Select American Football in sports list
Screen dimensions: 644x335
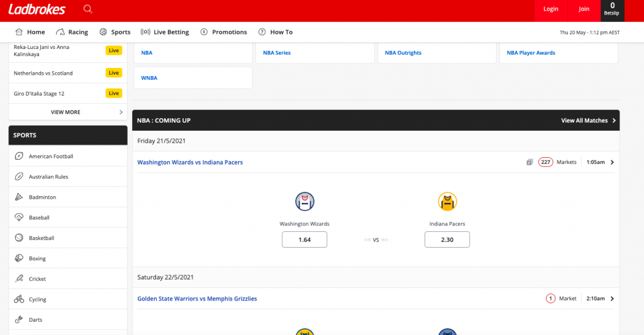68,156
